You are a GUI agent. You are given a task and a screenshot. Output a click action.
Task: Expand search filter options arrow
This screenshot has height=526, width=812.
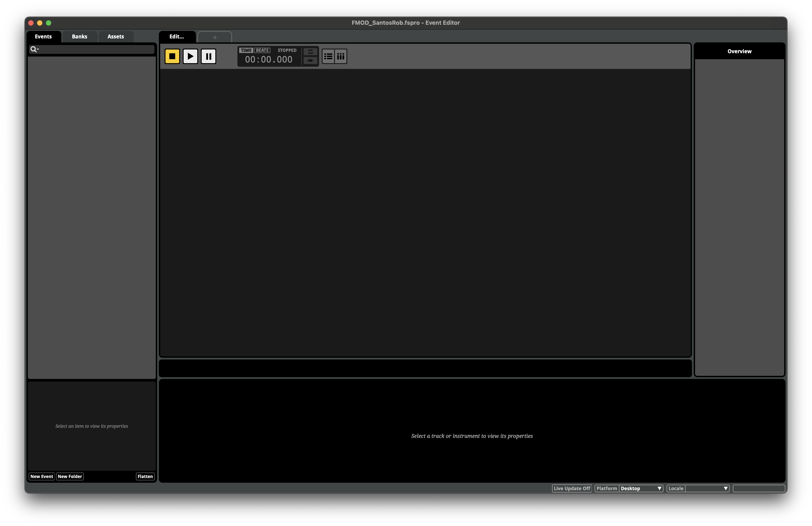click(38, 49)
